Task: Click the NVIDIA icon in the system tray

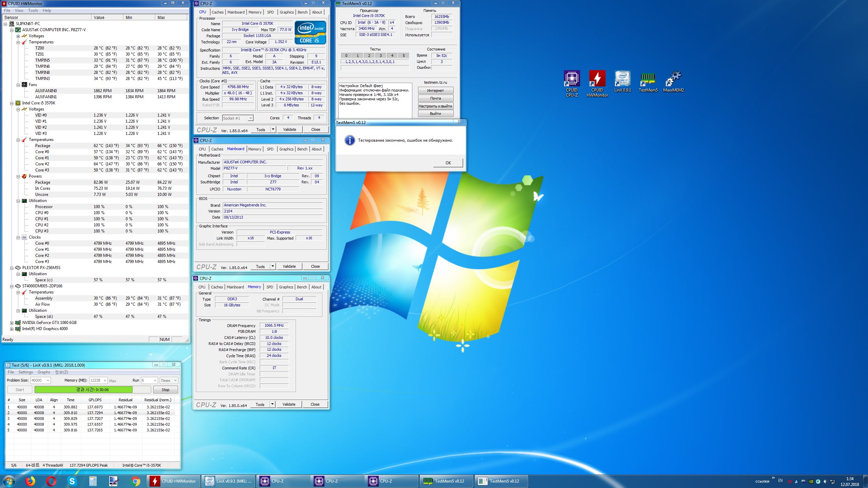Action: pyautogui.click(x=811, y=481)
